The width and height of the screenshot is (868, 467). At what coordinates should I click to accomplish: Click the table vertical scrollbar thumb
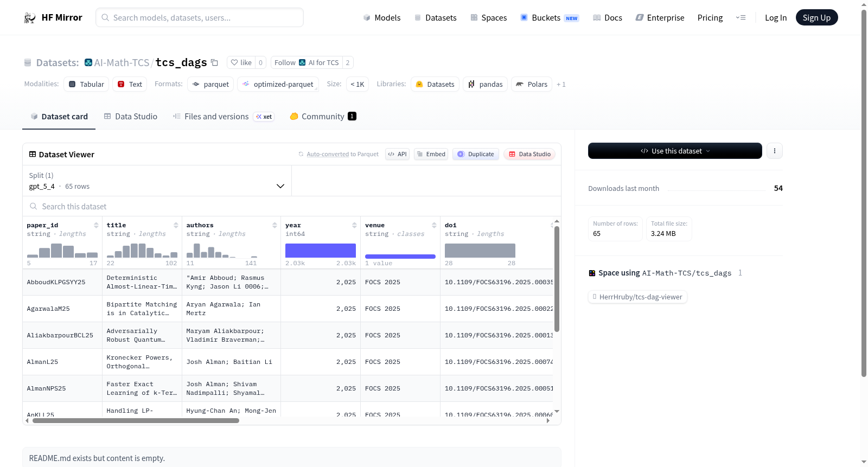click(557, 279)
